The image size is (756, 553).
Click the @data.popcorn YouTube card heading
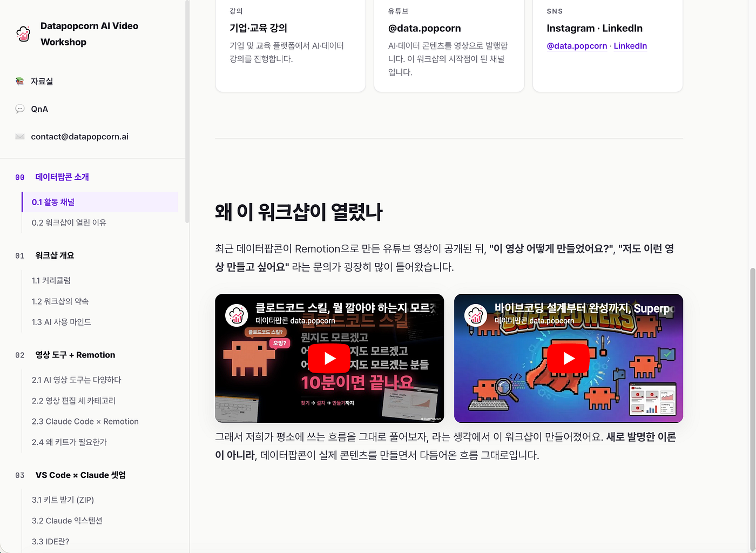424,28
